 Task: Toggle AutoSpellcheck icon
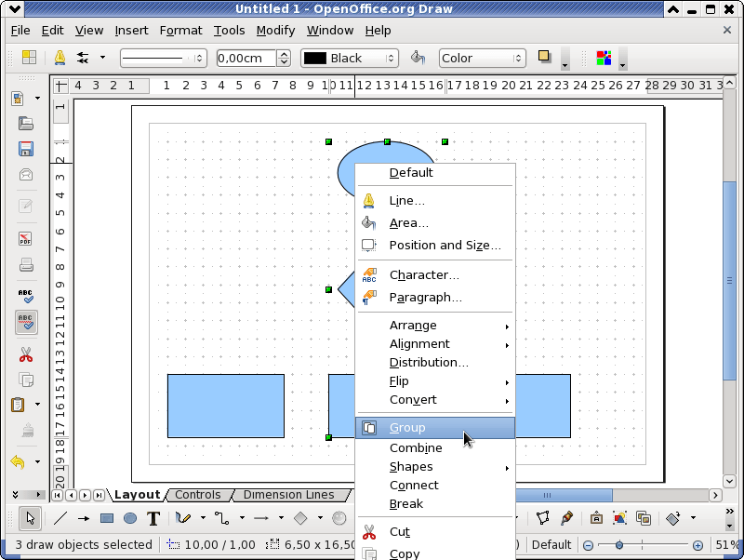pos(26,322)
